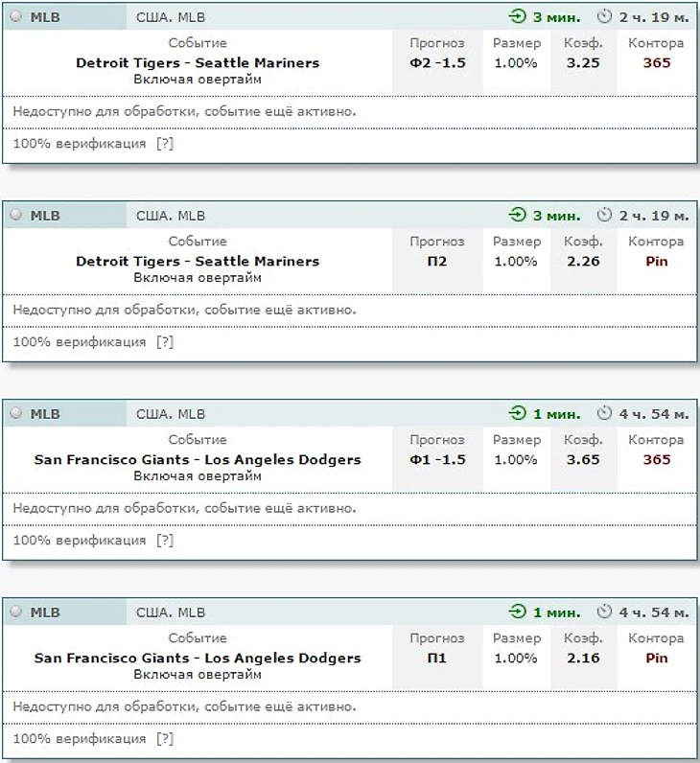700x763 pixels.
Task: Click clock icon in Giants Ф1 -1.5 card
Action: (604, 414)
